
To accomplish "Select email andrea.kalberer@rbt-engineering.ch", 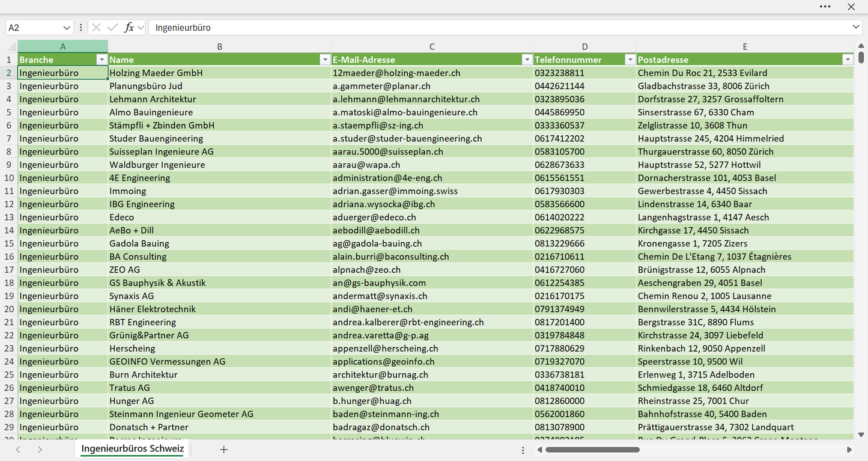I will [x=432, y=322].
